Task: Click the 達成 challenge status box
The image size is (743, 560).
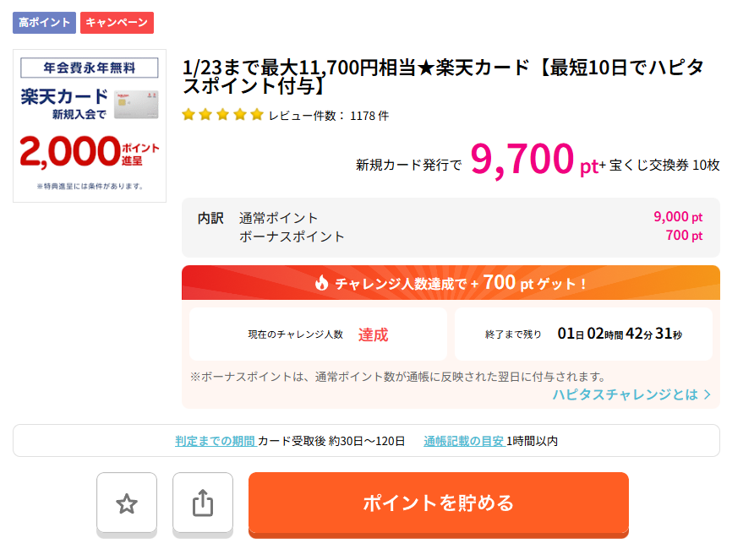Action: [x=318, y=334]
